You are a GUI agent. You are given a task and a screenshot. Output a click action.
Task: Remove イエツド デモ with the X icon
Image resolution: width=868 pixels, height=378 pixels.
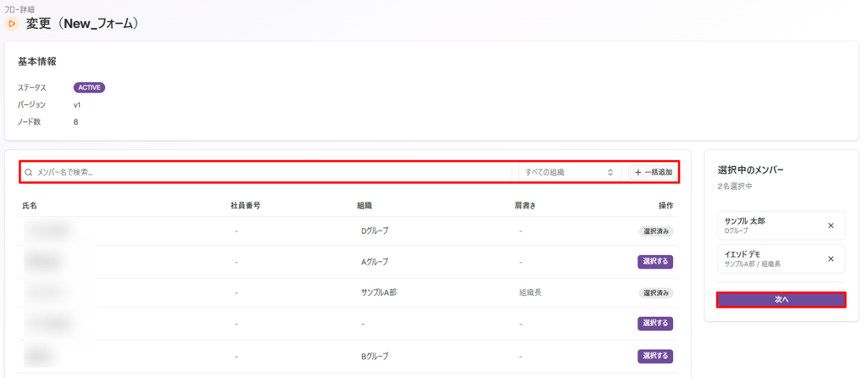(x=831, y=258)
